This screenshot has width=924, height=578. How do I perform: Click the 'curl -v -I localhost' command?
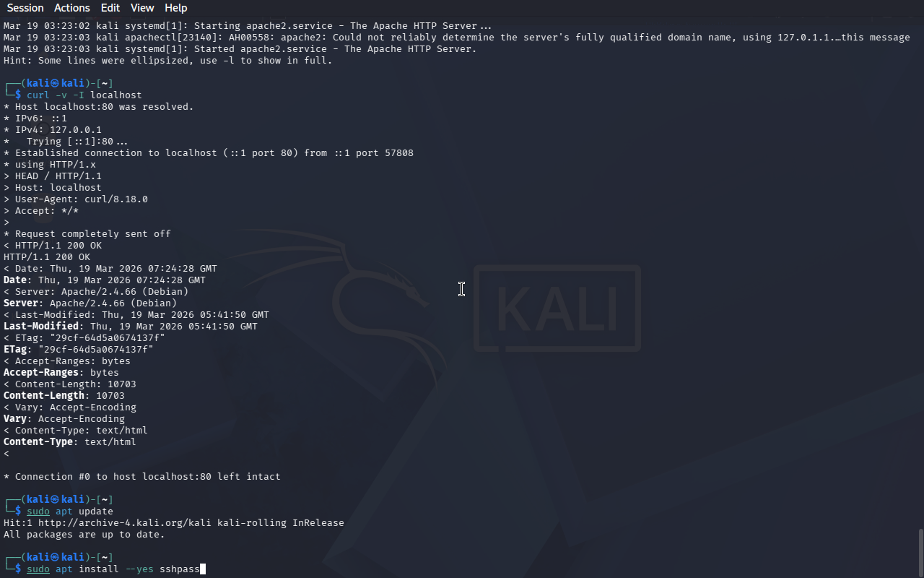pyautogui.click(x=84, y=95)
